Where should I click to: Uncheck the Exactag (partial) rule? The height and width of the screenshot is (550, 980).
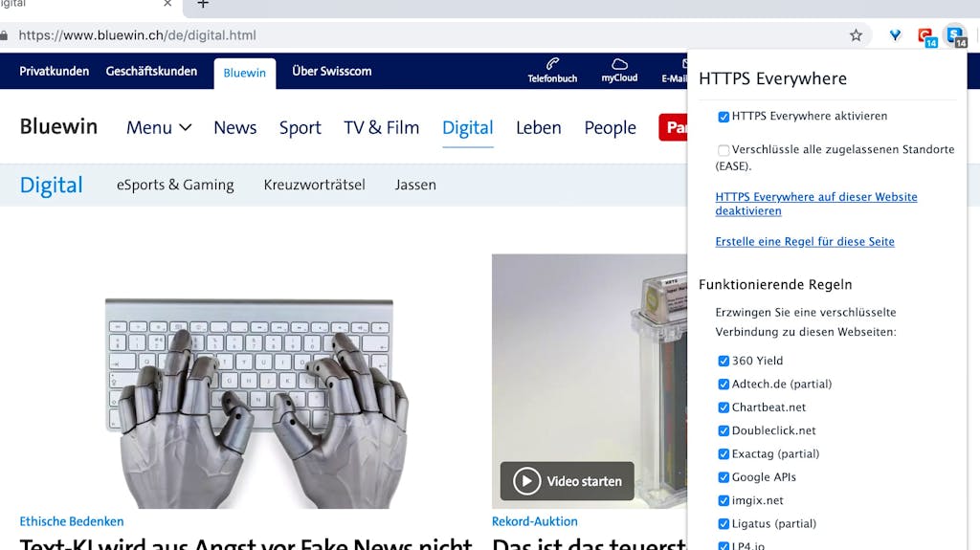point(724,454)
